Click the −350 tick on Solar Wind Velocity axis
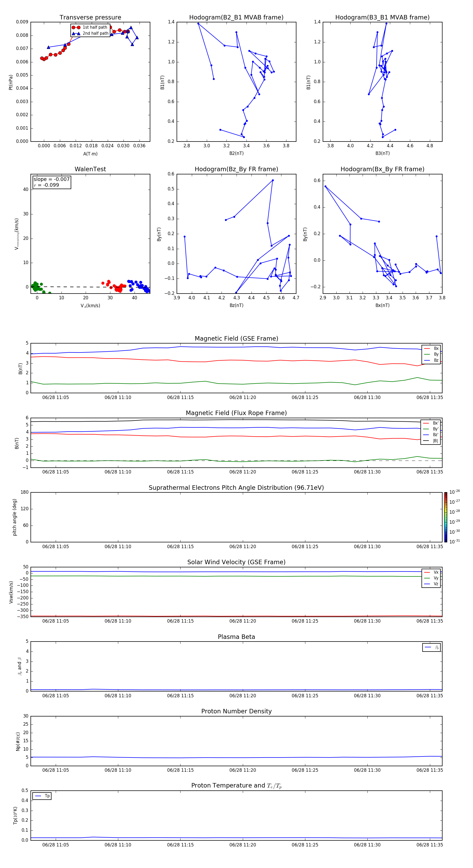Image resolution: width=473 pixels, height=868 pixels. pyautogui.click(x=22, y=617)
